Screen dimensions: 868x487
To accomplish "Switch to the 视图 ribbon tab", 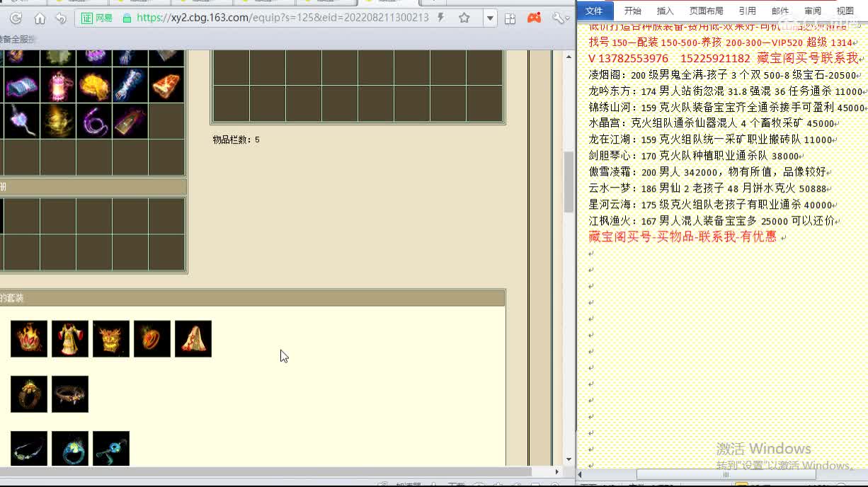I will (x=845, y=11).
